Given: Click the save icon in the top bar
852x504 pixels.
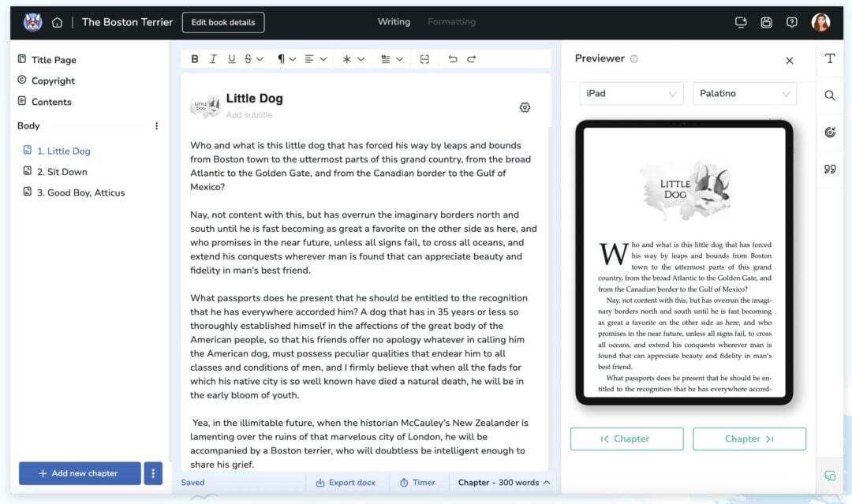Looking at the screenshot, I should pos(766,23).
